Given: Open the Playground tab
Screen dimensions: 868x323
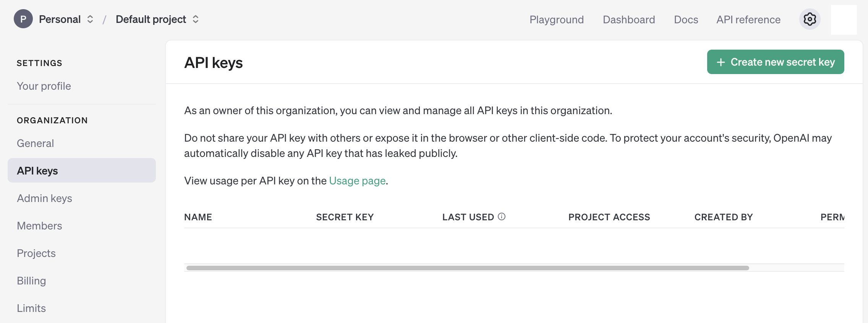Looking at the screenshot, I should coord(557,19).
